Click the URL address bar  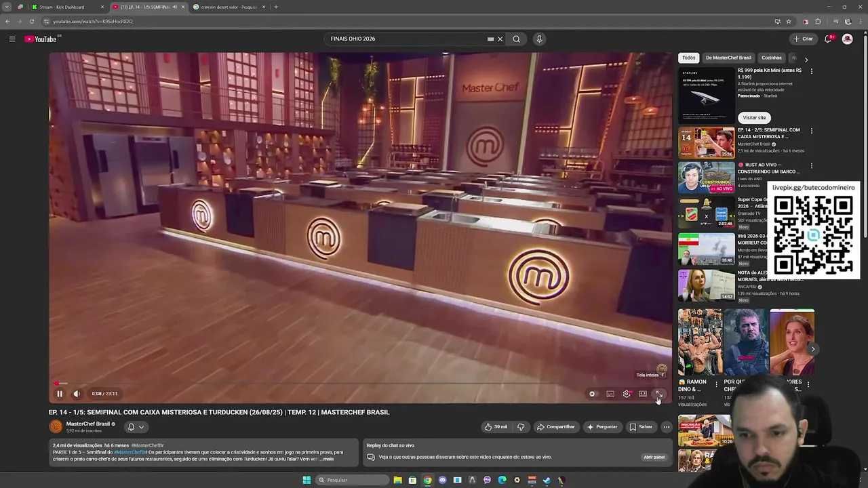(407, 21)
